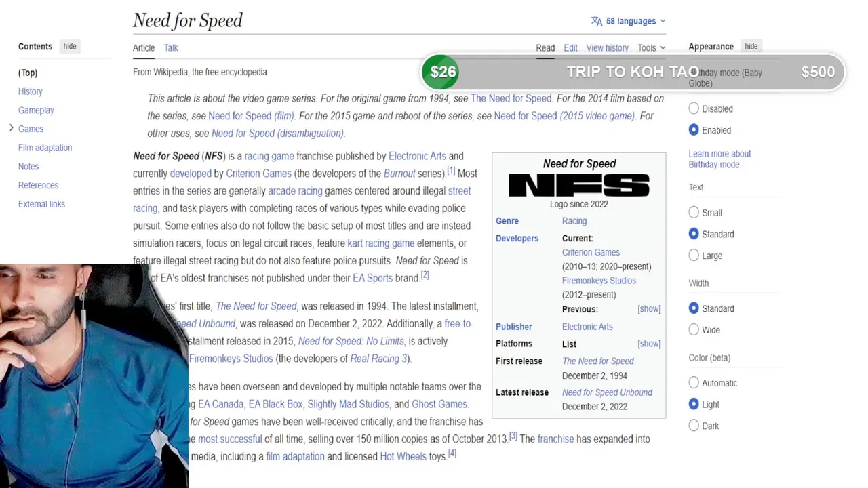
Task: Switch to the Article tab
Action: point(144,47)
